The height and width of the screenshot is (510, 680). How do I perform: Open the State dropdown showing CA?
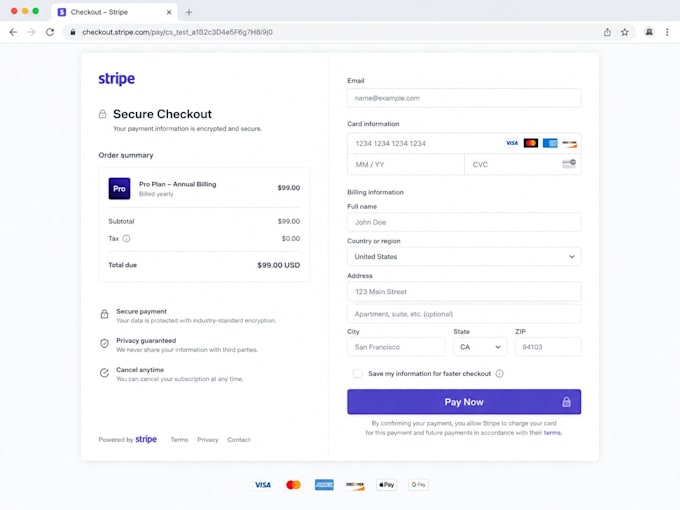[480, 347]
